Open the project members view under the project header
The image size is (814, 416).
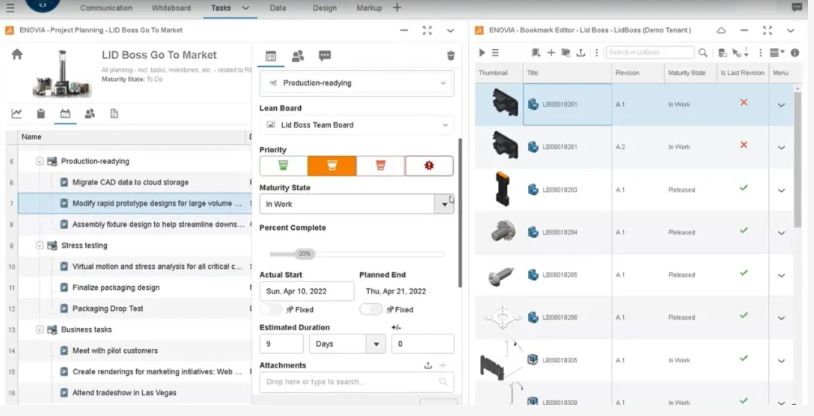(x=90, y=113)
